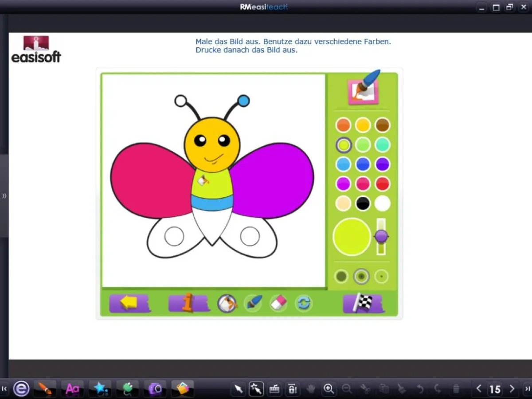Open the on-screen keyboard icon
Viewport: 532px width, 399px height.
274,389
